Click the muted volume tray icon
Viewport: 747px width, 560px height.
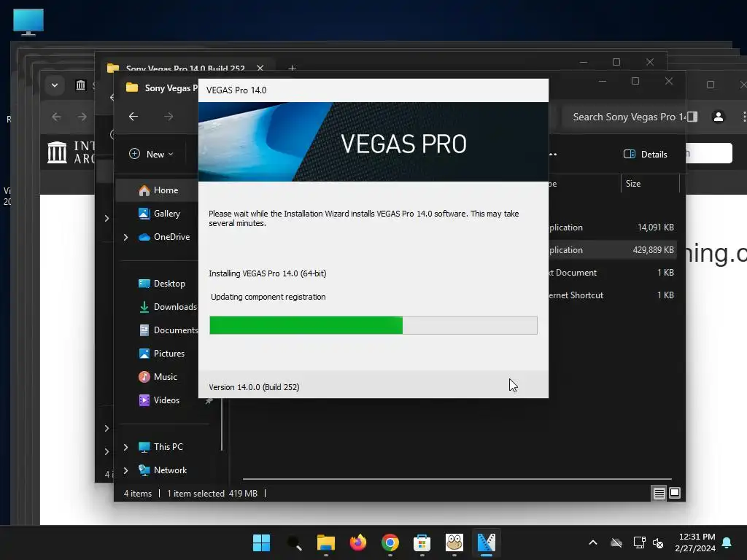(x=658, y=542)
